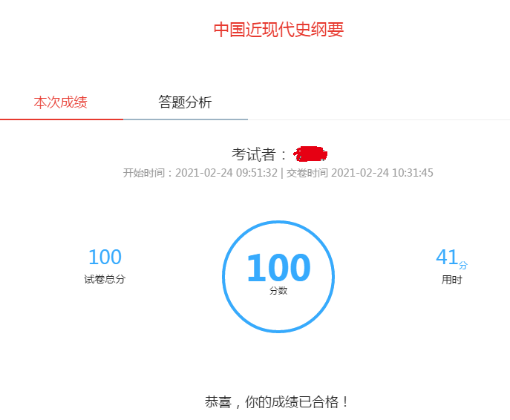Viewport: 510px width, 420px height.
Task: Click the 用时 label
Action: coord(452,280)
